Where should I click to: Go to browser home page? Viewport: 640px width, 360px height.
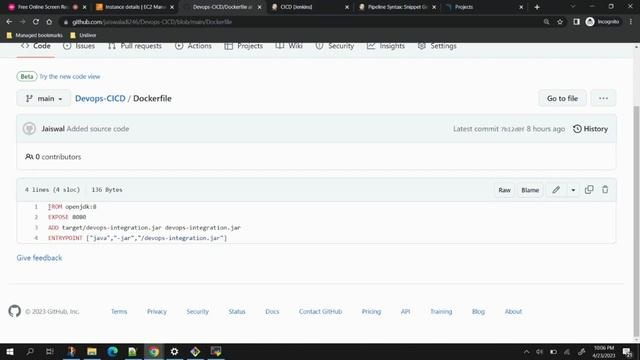tap(49, 22)
